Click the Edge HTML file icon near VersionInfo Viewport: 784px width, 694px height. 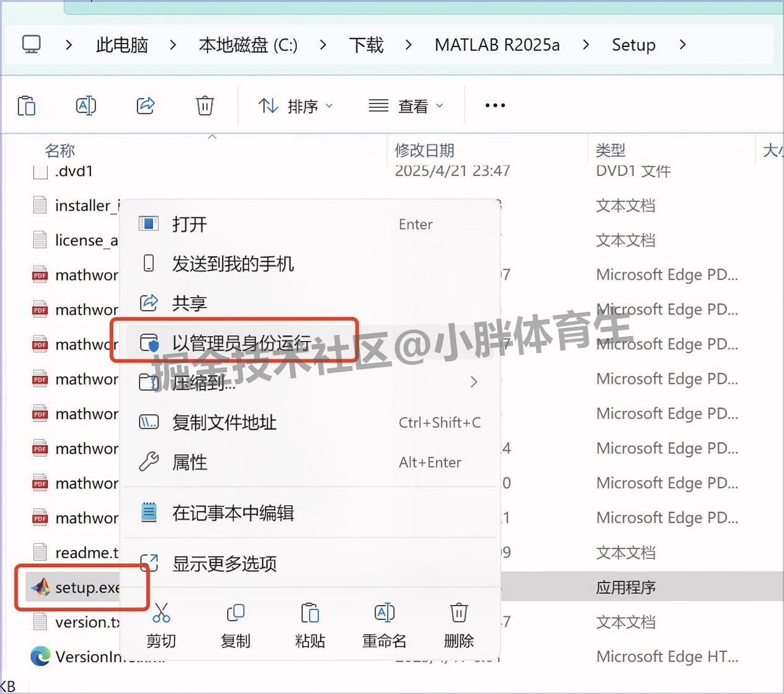(x=40, y=656)
